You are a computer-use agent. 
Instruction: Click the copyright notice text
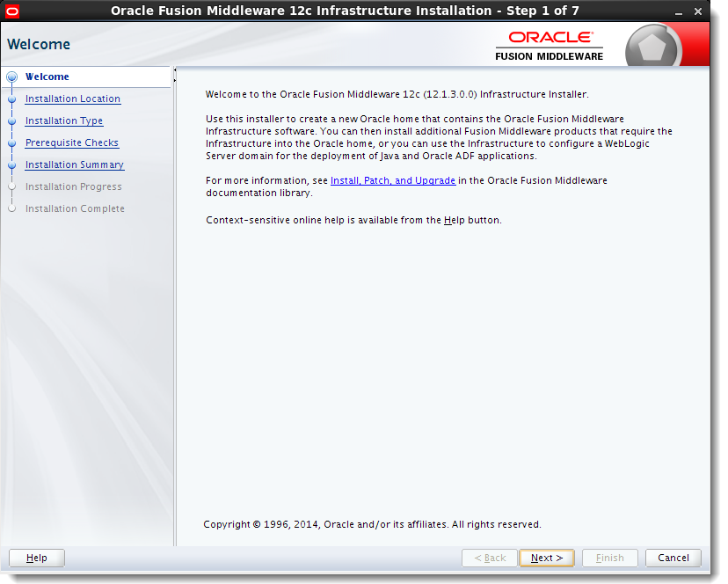click(372, 524)
